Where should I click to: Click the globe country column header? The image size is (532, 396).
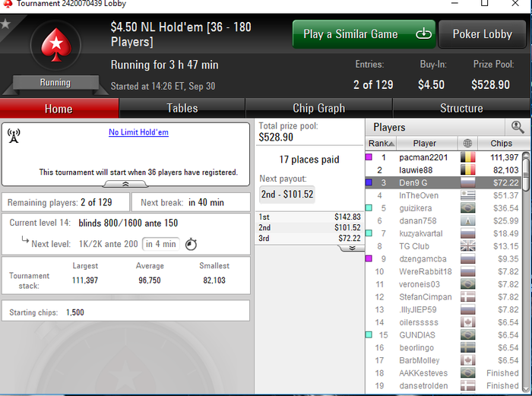click(x=467, y=143)
